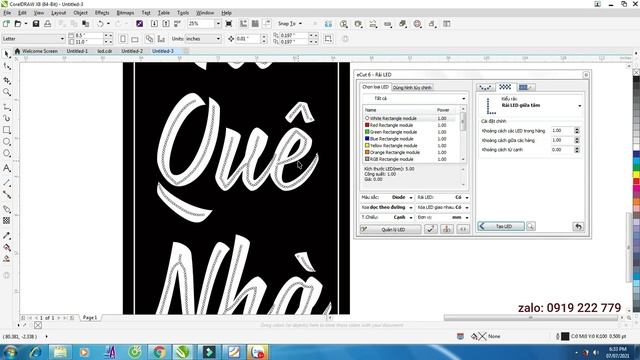Select the Smart Fill tool

click(x=7, y=259)
